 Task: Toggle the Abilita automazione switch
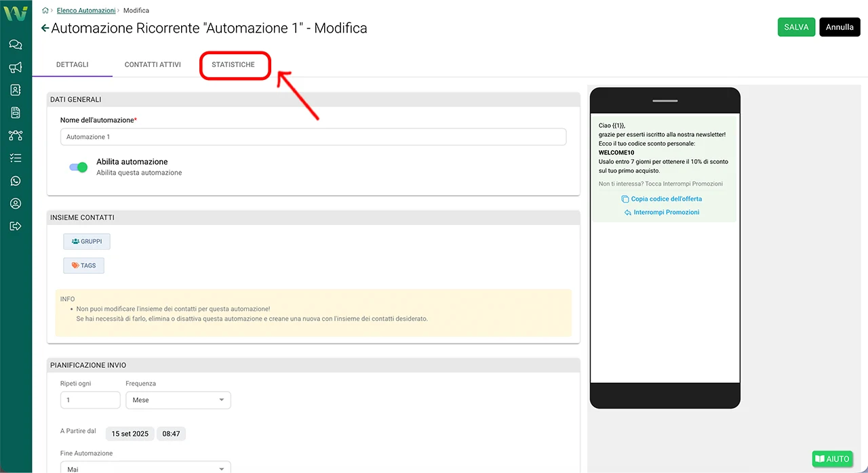79,167
